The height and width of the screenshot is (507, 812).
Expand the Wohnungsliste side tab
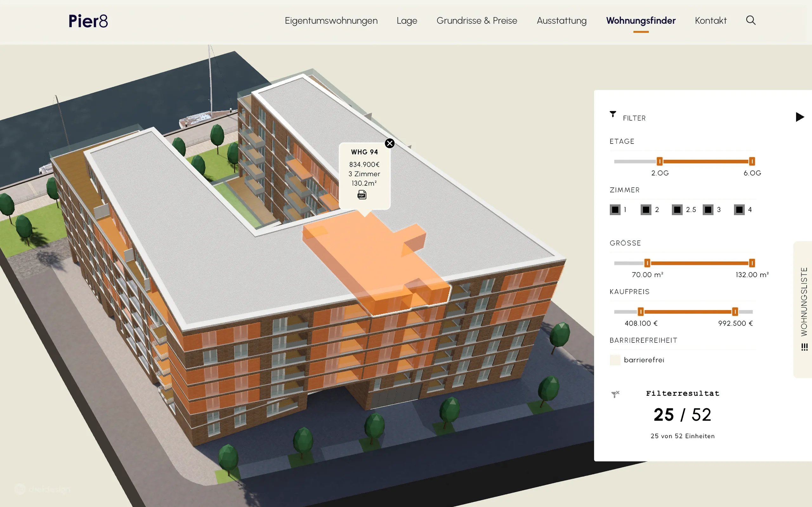pos(804,302)
